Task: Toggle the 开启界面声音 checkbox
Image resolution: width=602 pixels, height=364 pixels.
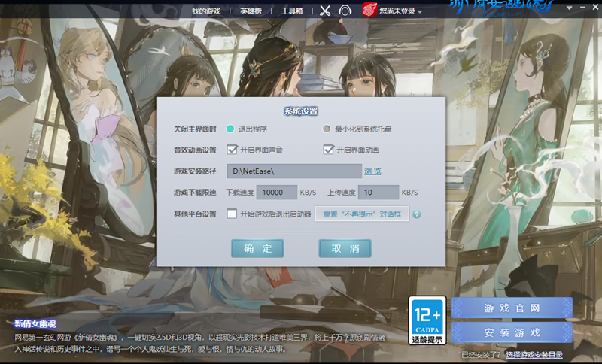Action: pos(232,150)
